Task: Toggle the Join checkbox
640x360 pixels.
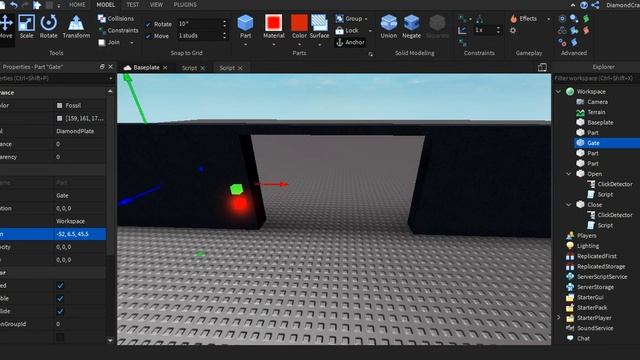Action: coord(102,42)
